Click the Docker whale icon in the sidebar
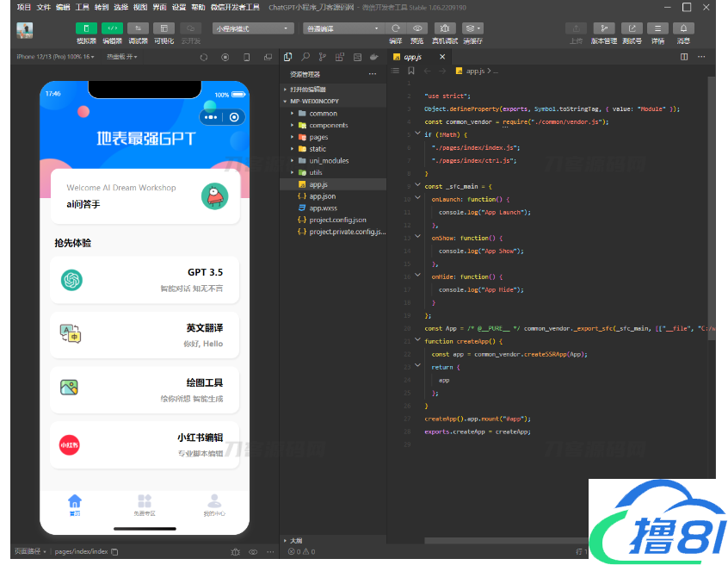Image resolution: width=728 pixels, height=565 pixels. [x=373, y=57]
